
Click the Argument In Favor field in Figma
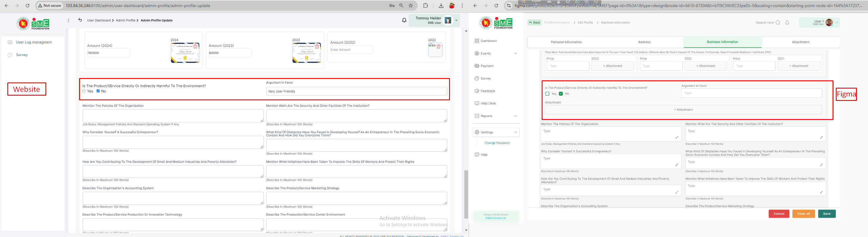tap(752, 93)
